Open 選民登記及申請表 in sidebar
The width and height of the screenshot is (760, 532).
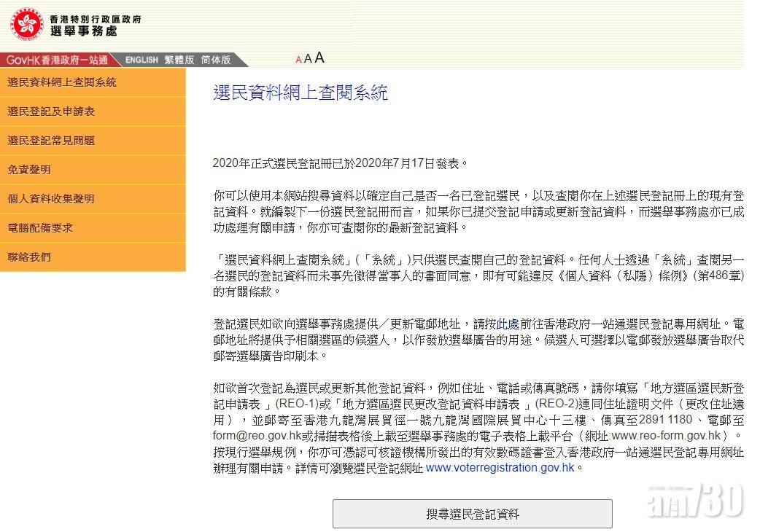51,112
